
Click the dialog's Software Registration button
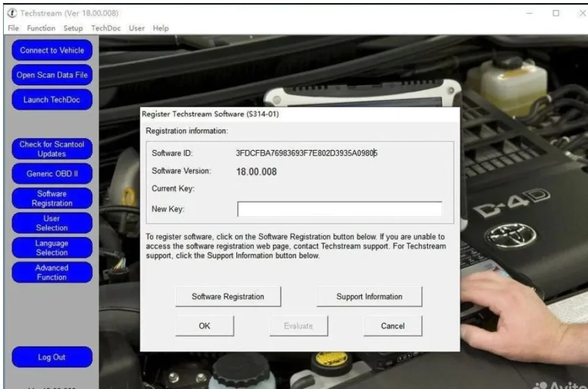click(x=228, y=297)
